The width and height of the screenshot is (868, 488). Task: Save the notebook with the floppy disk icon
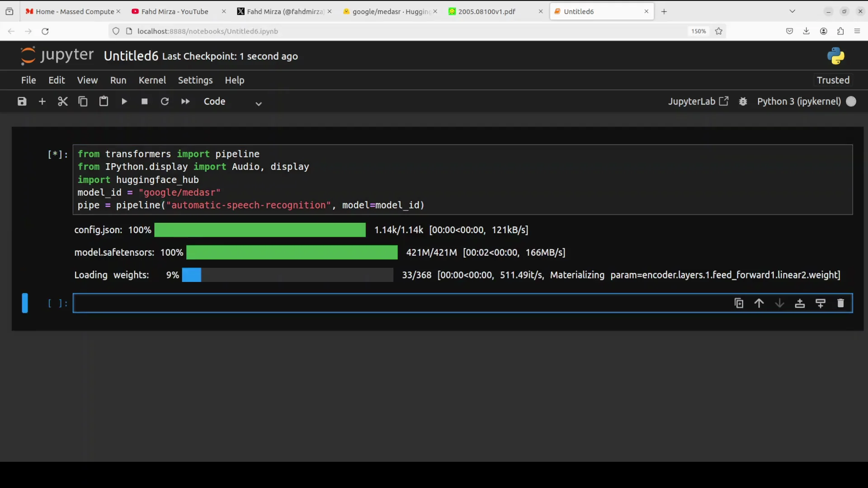[22, 101]
